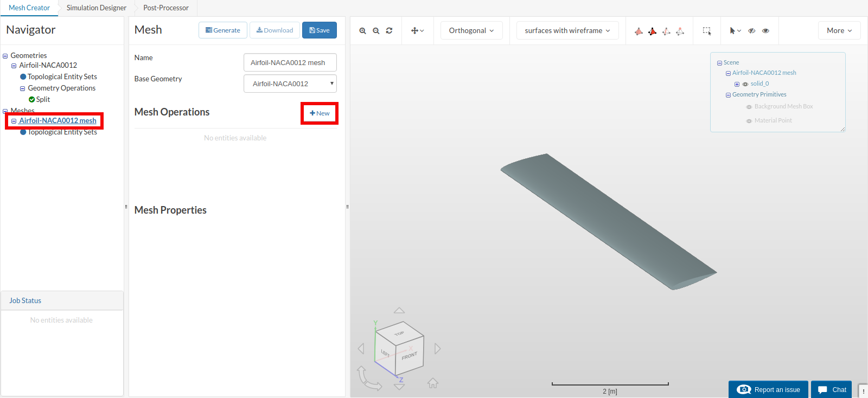Click the Report an issue button
The width and height of the screenshot is (868, 398).
tap(768, 389)
